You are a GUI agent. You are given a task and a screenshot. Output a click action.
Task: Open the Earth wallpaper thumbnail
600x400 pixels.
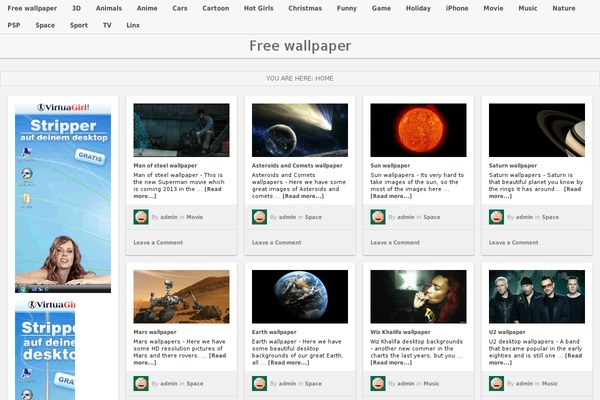tap(300, 297)
